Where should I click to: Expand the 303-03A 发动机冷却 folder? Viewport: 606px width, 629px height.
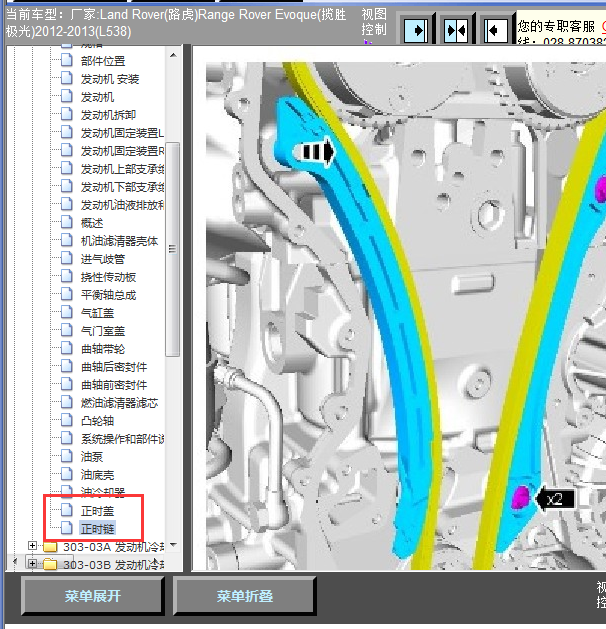pyautogui.click(x=32, y=546)
